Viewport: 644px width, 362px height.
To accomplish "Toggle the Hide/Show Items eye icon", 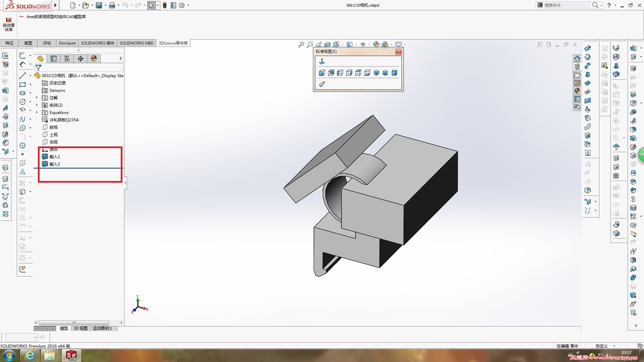I will (363, 44).
